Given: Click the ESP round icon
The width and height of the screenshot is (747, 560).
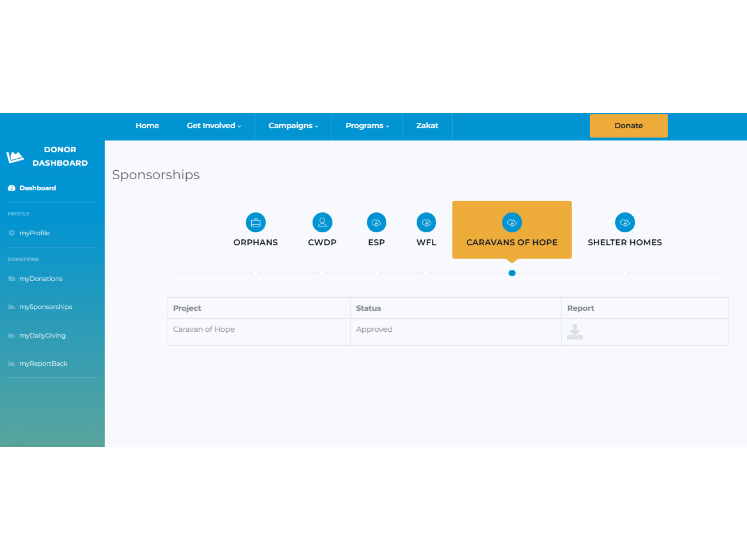Looking at the screenshot, I should click(376, 223).
